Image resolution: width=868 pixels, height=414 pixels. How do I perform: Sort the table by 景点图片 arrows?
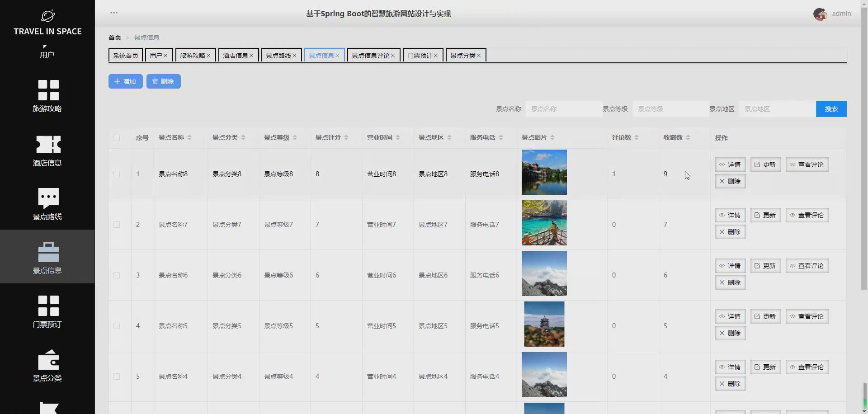click(x=552, y=137)
